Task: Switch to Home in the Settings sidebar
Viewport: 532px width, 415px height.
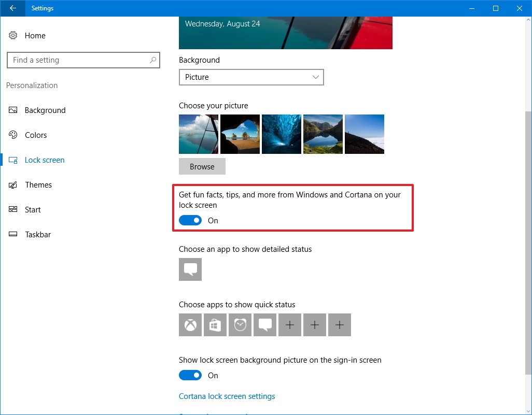Action: pyautogui.click(x=35, y=35)
